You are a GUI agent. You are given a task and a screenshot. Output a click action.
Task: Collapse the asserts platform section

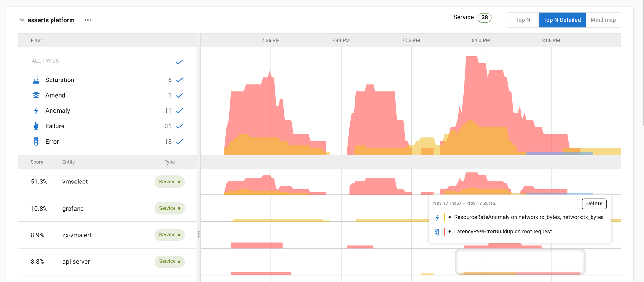coord(22,20)
